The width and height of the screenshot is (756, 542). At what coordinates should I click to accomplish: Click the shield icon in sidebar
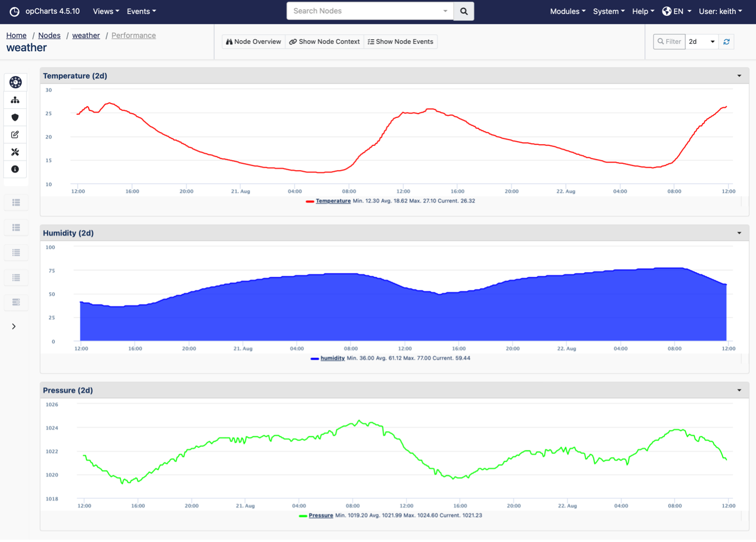point(15,117)
